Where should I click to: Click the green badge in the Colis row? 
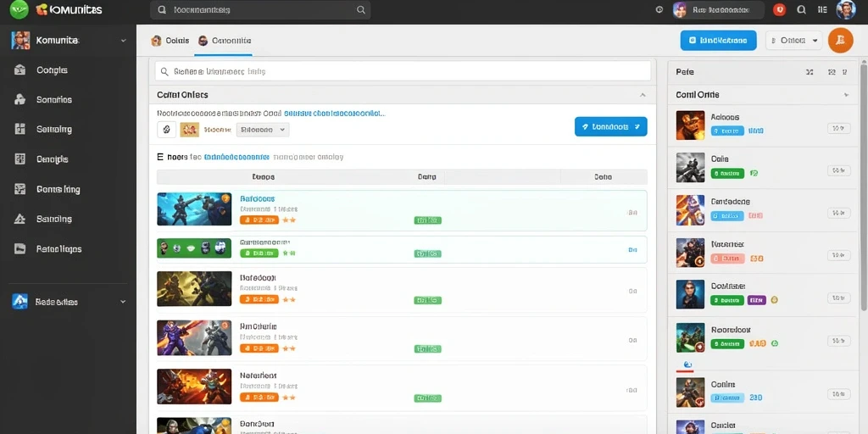pyautogui.click(x=726, y=173)
